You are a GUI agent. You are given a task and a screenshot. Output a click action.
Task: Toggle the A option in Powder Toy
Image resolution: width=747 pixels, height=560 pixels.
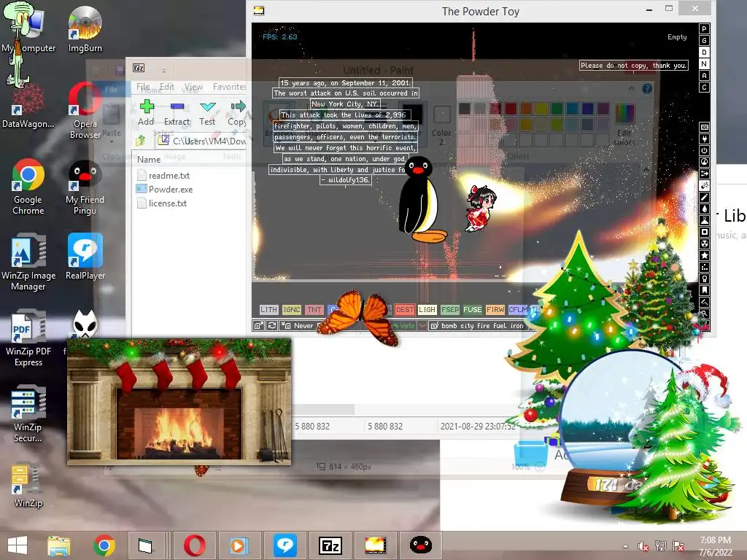(x=704, y=75)
